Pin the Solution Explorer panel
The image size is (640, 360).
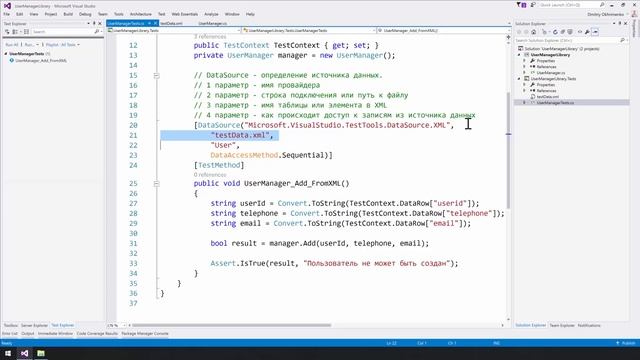[x=620, y=24]
